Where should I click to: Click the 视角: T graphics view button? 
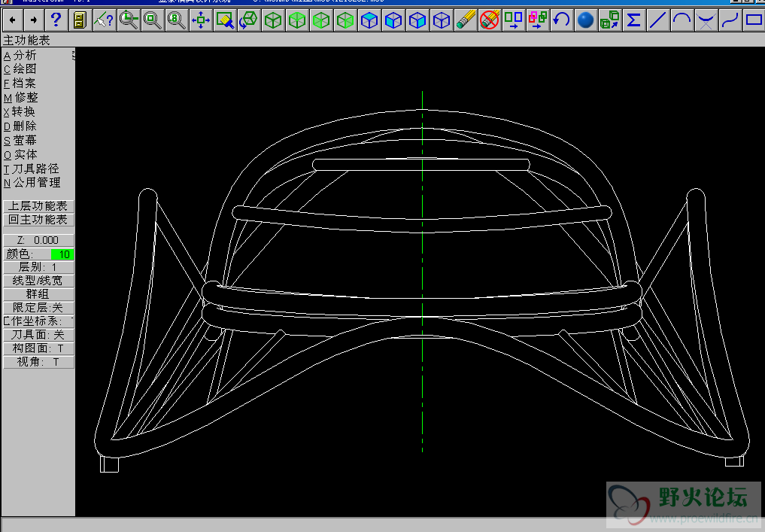tap(38, 362)
